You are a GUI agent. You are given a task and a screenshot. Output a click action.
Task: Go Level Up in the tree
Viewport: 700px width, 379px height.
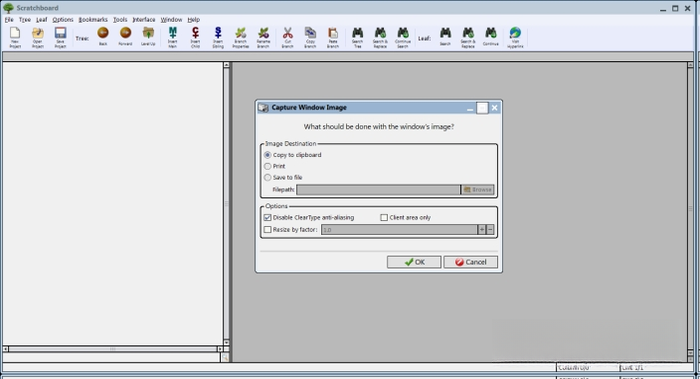[148, 36]
